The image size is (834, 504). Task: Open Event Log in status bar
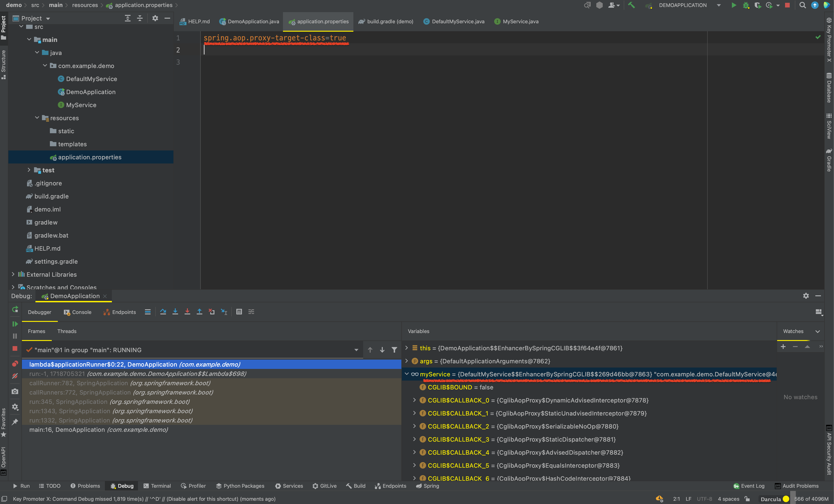click(749, 486)
